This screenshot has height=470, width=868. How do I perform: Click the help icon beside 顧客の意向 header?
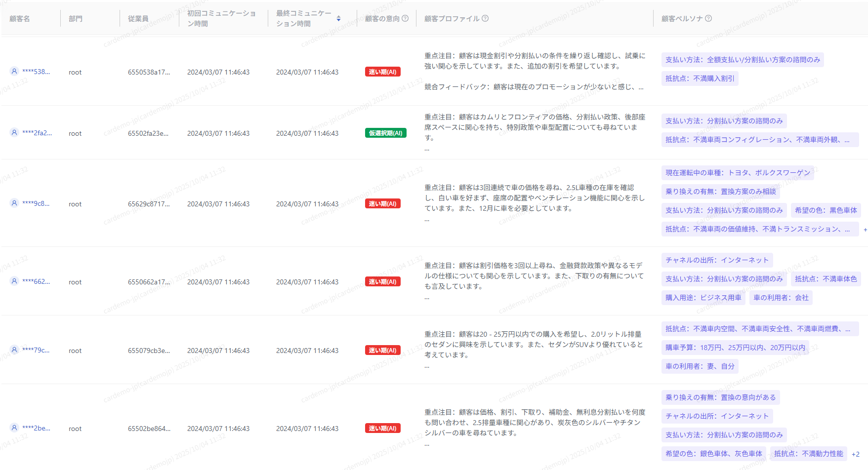(405, 18)
